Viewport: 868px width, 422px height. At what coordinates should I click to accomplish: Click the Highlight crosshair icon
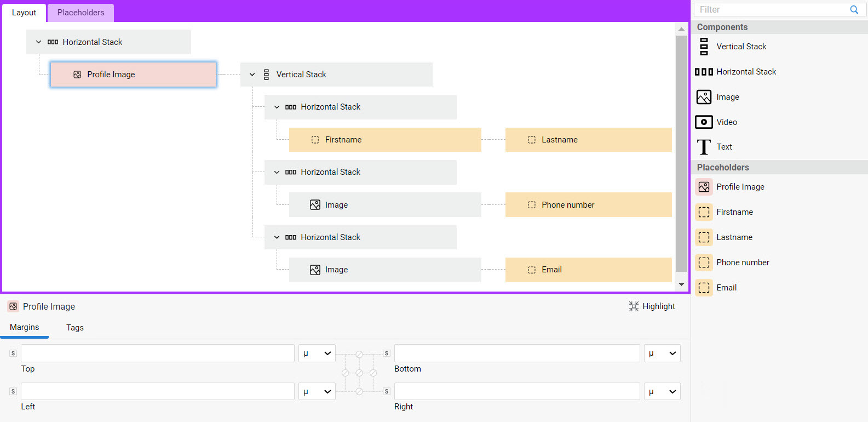pos(634,306)
